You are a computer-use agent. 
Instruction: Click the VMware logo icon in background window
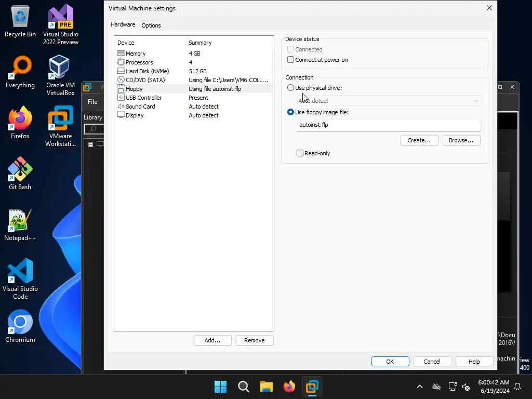87,87
